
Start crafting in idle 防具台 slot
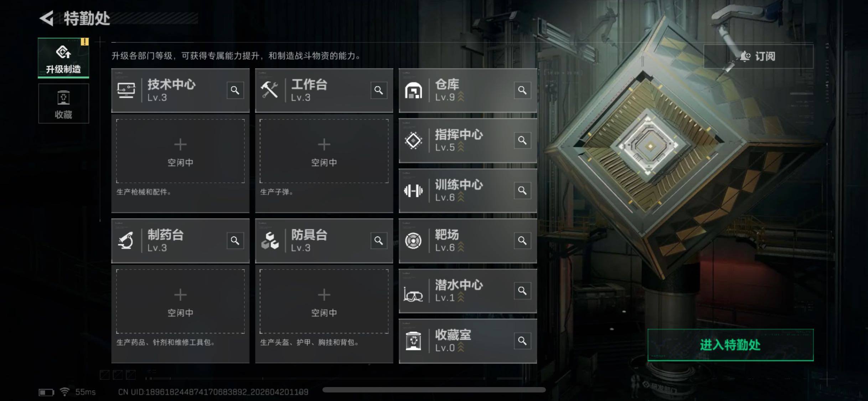(x=324, y=302)
